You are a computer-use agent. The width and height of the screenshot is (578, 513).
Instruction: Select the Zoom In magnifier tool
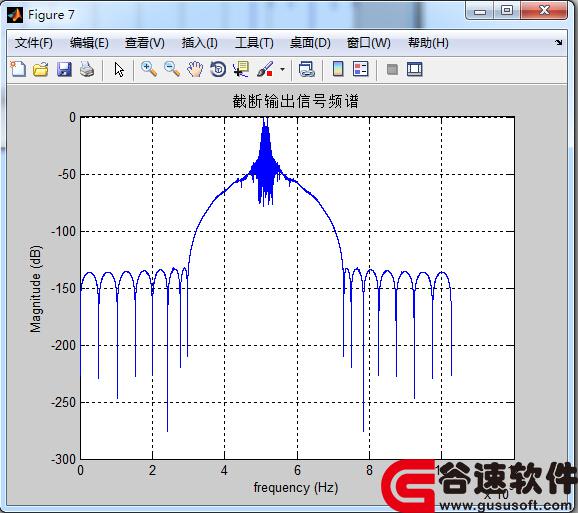pyautogui.click(x=149, y=69)
